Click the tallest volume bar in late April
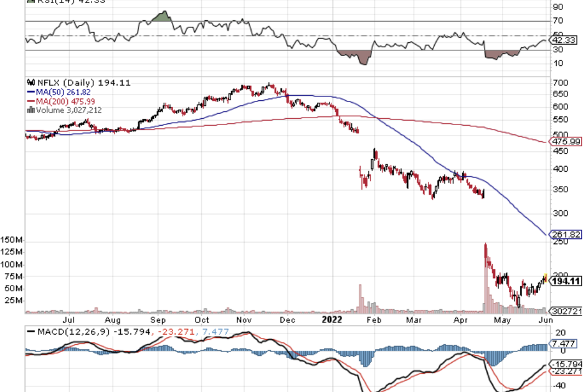The image size is (583, 392). (485, 274)
